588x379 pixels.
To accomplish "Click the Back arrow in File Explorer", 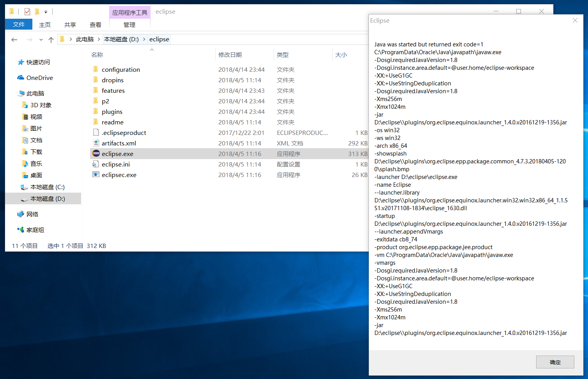I will (14, 39).
